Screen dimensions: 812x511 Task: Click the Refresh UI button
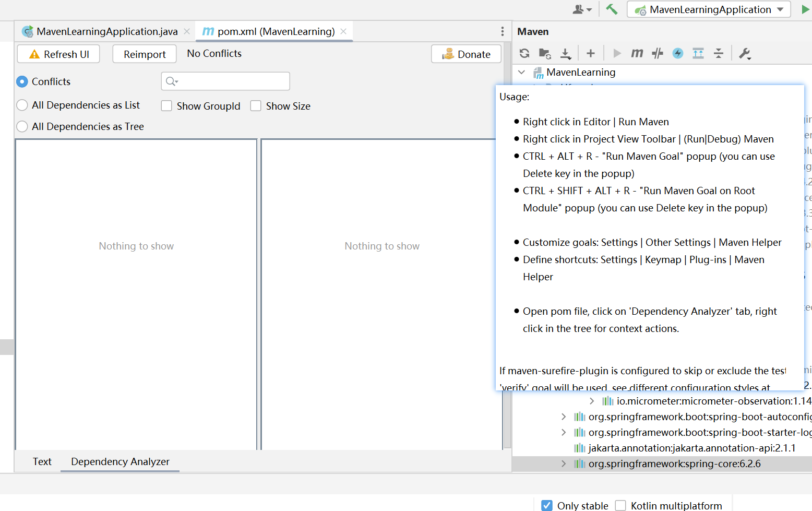(x=58, y=54)
